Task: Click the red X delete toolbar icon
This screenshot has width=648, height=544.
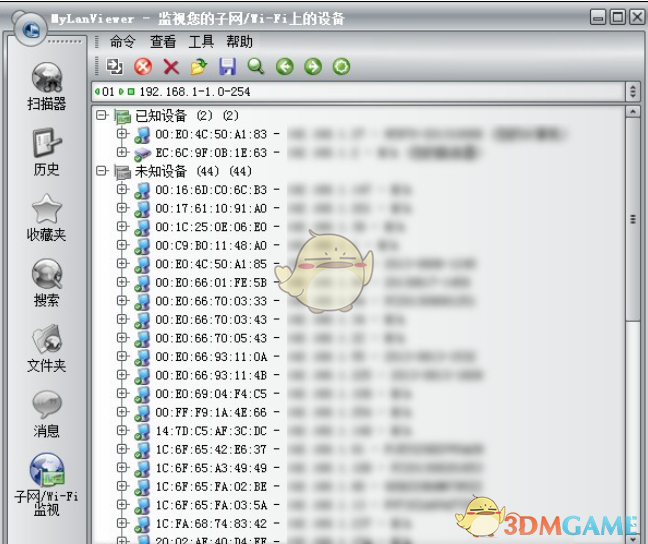Action: pyautogui.click(x=171, y=67)
